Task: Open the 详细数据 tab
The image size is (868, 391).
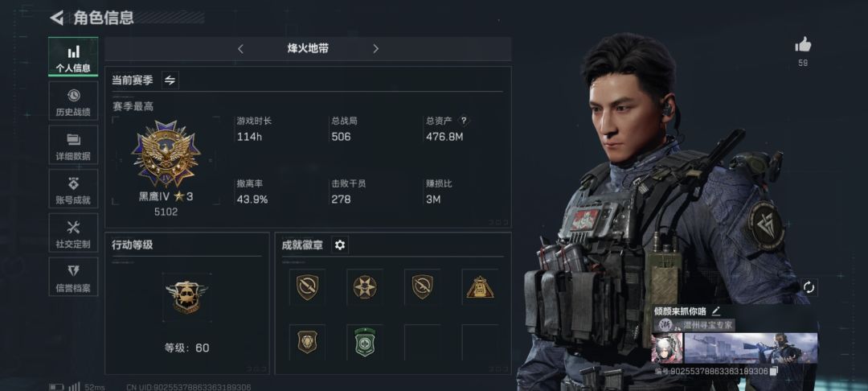Action: pyautogui.click(x=73, y=145)
